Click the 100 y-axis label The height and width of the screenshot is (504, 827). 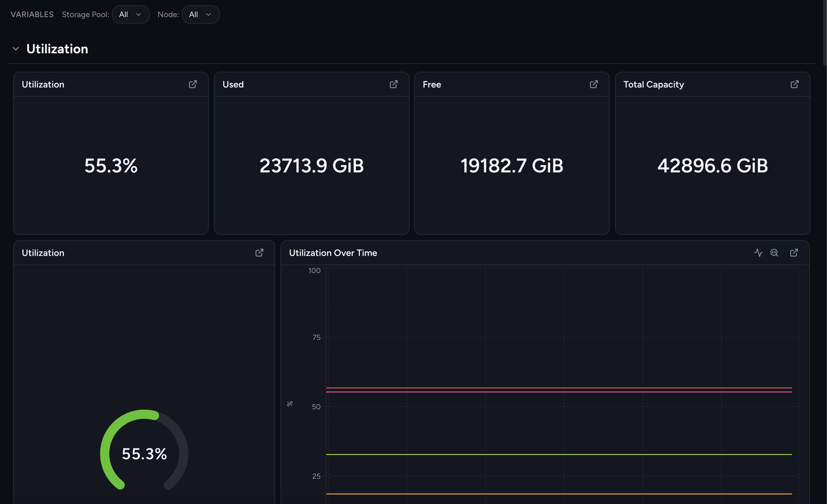point(314,271)
